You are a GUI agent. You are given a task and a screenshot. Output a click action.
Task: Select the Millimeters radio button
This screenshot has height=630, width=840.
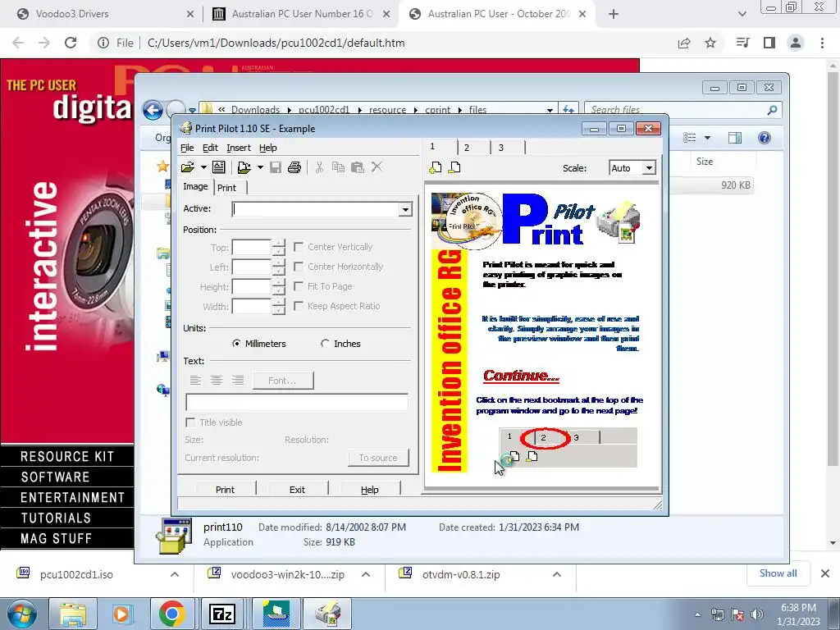click(236, 344)
